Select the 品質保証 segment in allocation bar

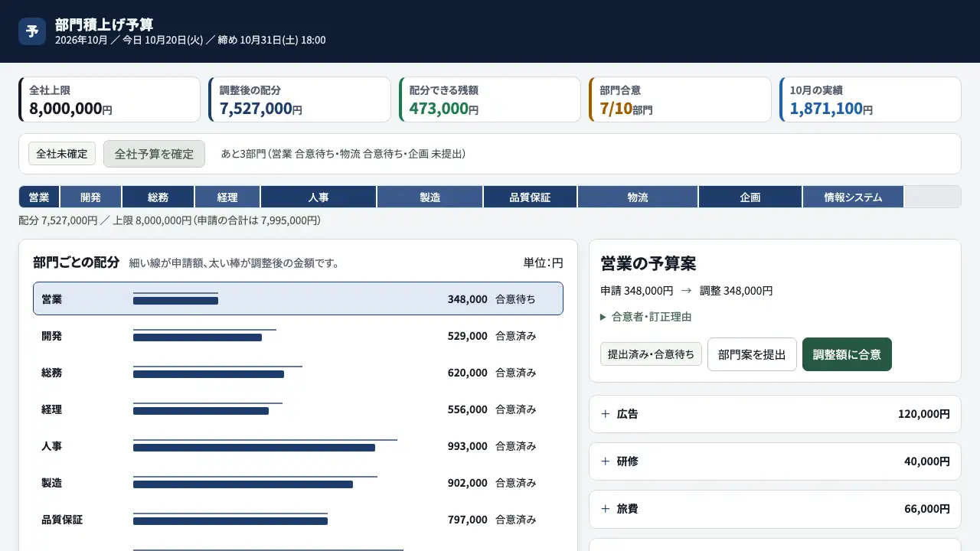click(x=530, y=197)
